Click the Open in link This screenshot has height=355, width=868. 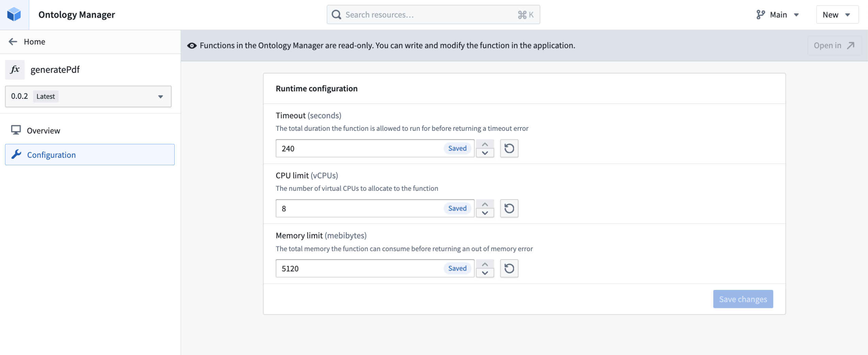(x=834, y=45)
